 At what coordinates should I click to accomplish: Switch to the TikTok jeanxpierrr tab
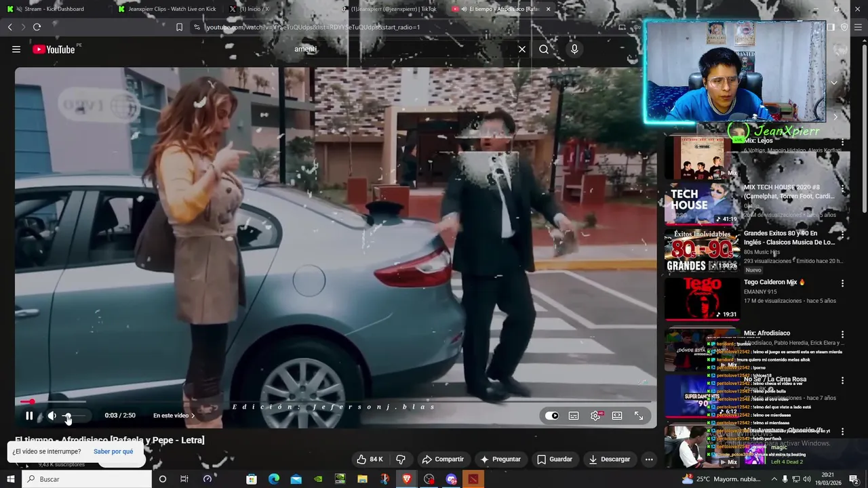pos(390,9)
